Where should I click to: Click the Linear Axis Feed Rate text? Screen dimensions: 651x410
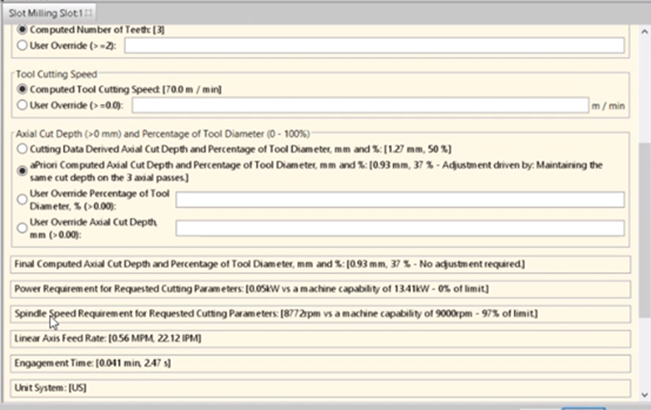[108, 338]
